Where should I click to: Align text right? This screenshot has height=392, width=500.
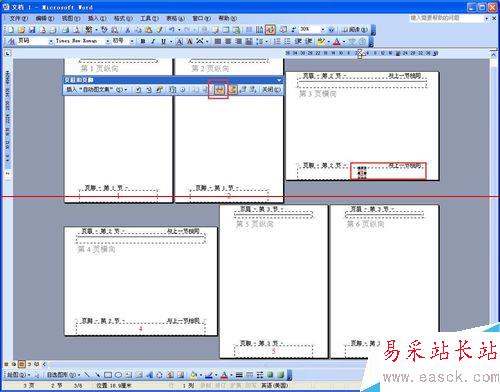[239, 41]
